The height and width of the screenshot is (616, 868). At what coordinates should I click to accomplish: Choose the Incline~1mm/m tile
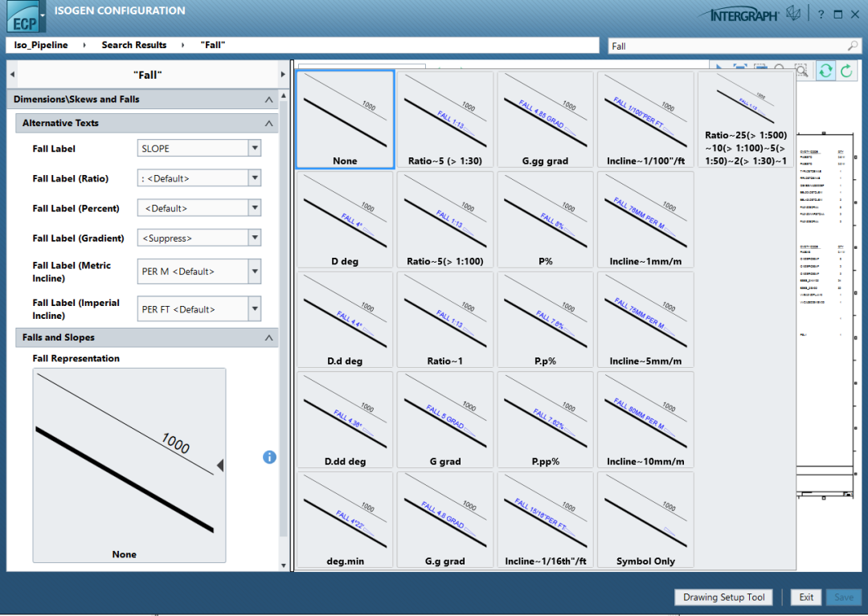645,219
